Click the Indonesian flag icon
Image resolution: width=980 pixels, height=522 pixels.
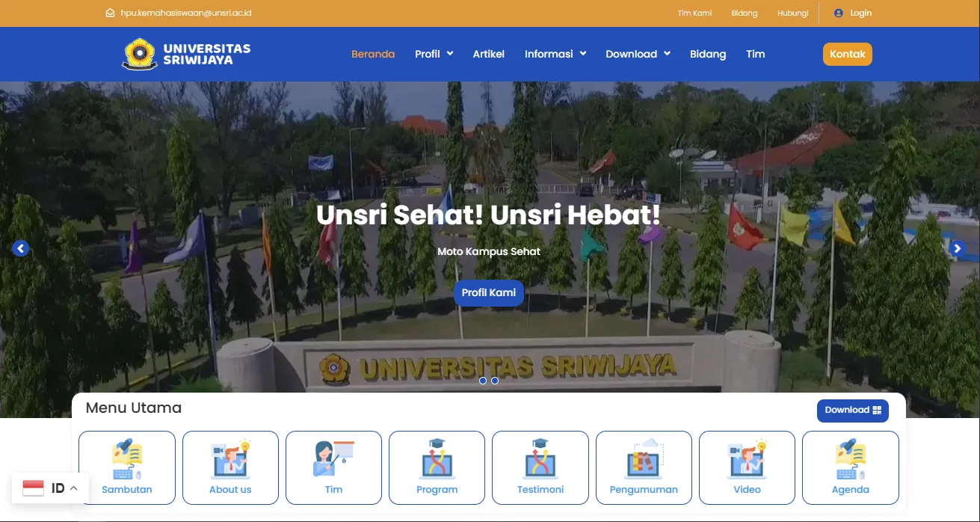[x=33, y=488]
